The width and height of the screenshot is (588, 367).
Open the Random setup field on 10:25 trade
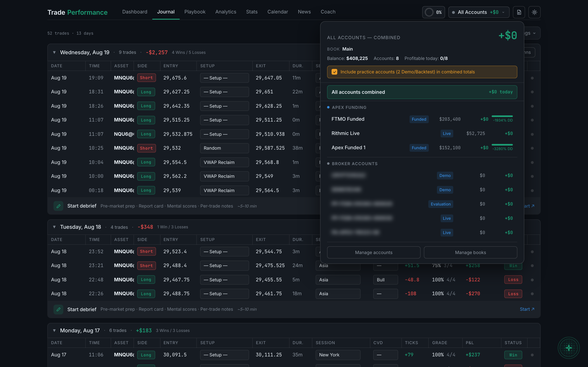tap(224, 148)
